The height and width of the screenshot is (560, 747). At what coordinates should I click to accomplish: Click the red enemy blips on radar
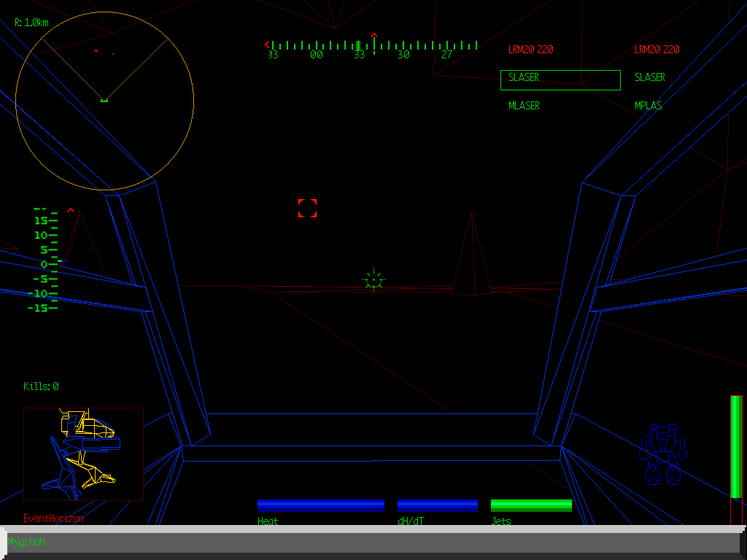pos(104,52)
